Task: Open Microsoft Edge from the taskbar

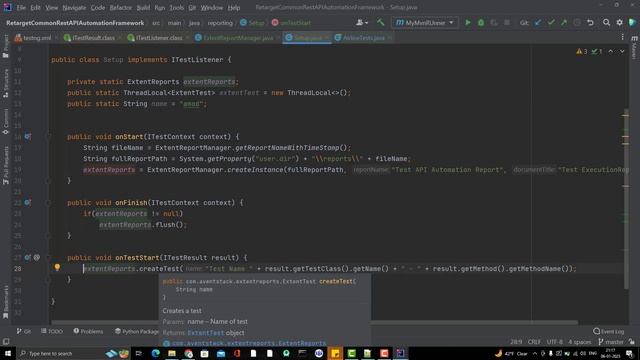Action: pos(156,353)
